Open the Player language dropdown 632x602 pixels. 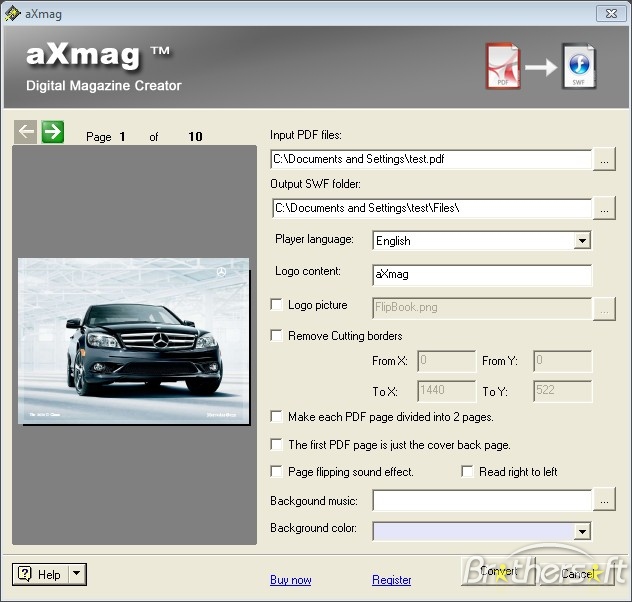(x=582, y=241)
